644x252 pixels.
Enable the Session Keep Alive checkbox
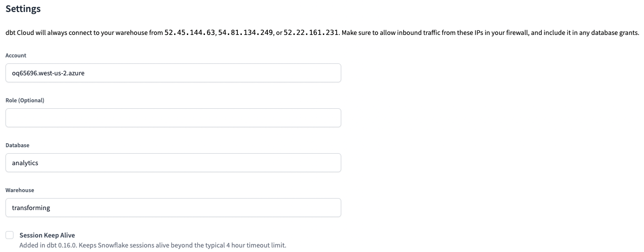click(x=9, y=235)
